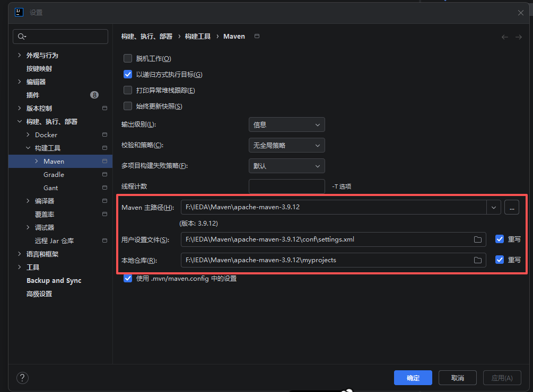The width and height of the screenshot is (533, 392).
Task: Enable 打印异常堆栈跟踪 checkbox
Action: 128,90
